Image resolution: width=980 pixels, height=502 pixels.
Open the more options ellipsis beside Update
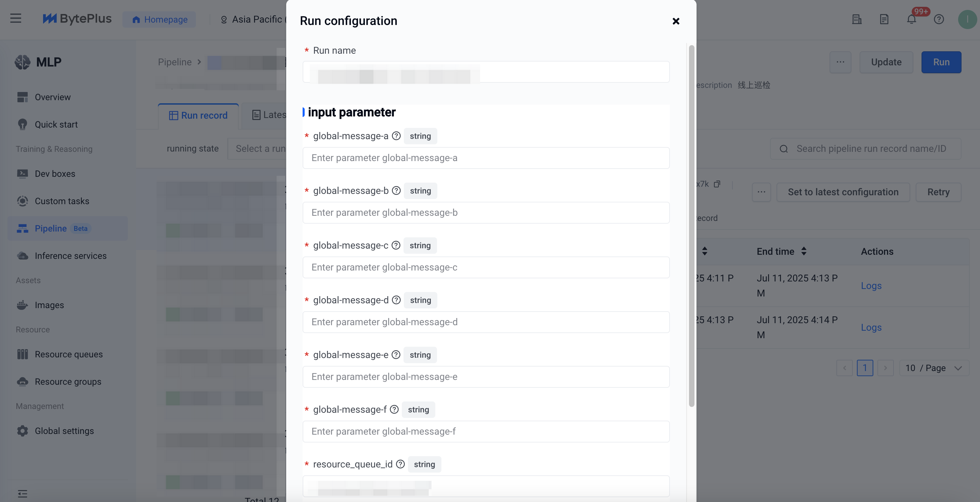tap(840, 62)
